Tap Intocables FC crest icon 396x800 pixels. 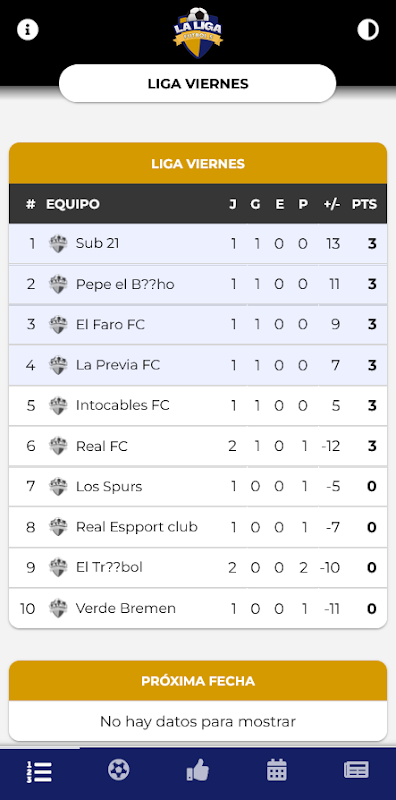tap(58, 406)
